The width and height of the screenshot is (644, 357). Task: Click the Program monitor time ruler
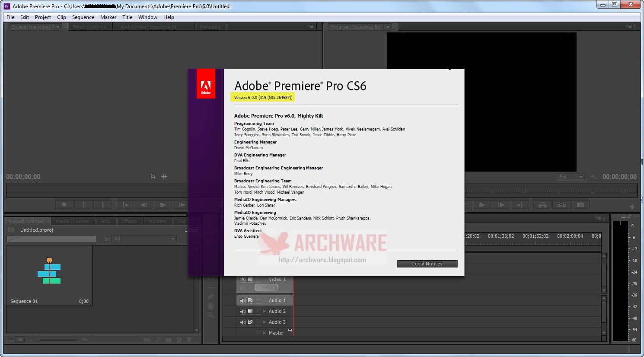[x=551, y=188]
